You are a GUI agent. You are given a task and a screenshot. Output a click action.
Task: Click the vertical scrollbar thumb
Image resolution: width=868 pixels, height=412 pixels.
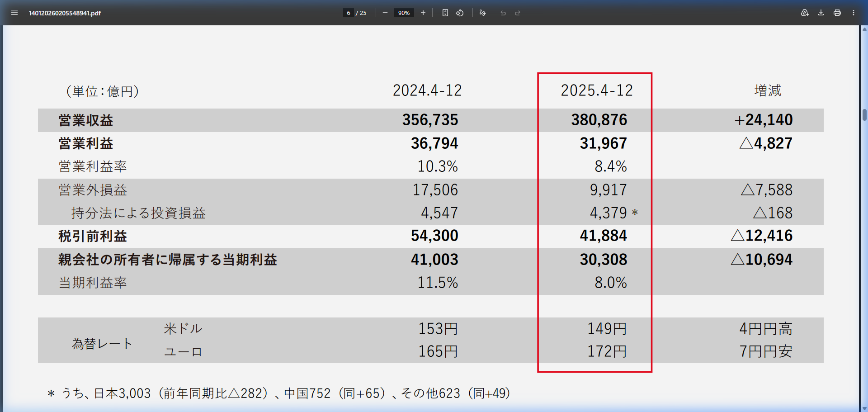pos(864,115)
